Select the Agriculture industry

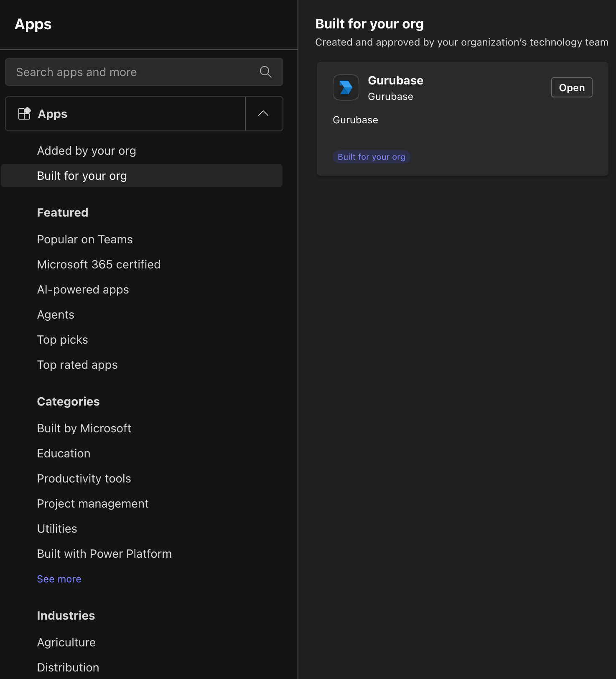tap(66, 642)
